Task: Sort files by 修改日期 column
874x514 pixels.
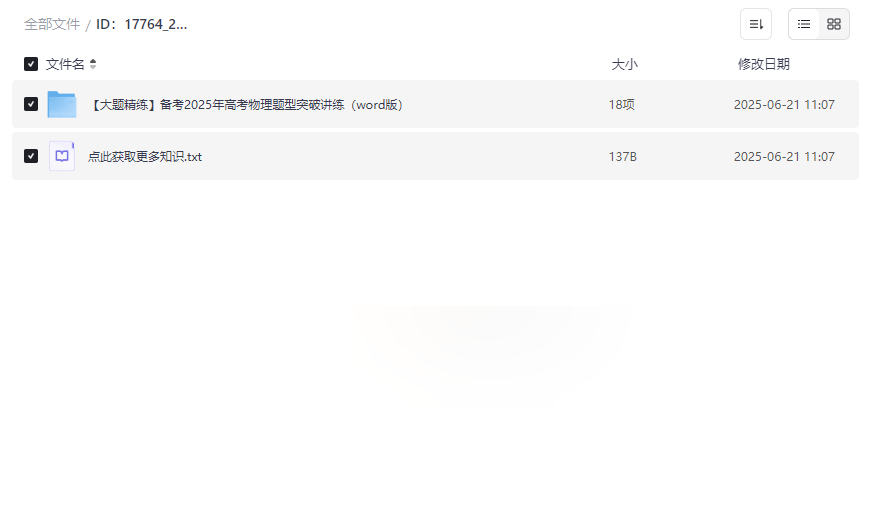Action: pos(764,64)
